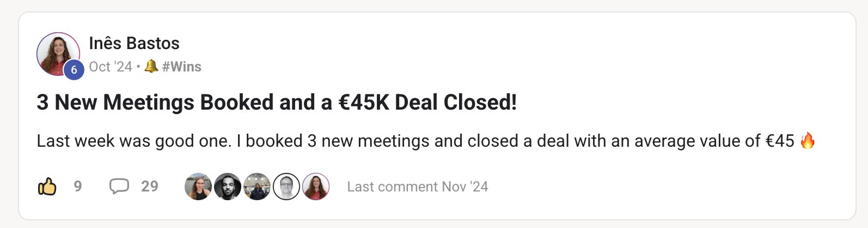Click the fire emoji in the post text
Screen dimensions: 868x228
[808, 141]
